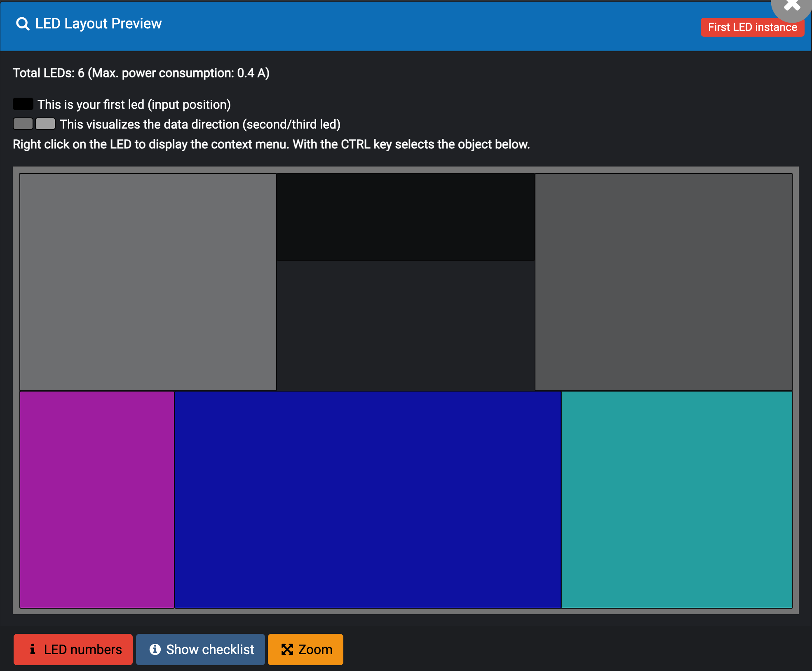Click the first gray data-direction legend square
Viewport: 812px width, 671px height.
[x=23, y=123]
